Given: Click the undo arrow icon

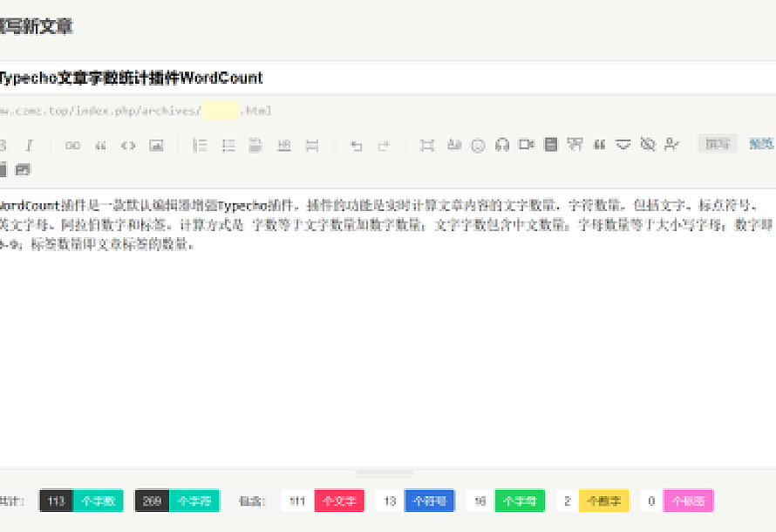Looking at the screenshot, I should point(356,146).
